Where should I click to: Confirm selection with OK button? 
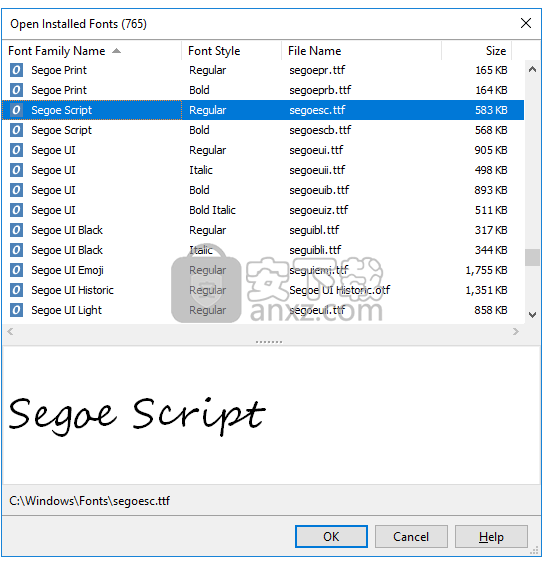331,536
